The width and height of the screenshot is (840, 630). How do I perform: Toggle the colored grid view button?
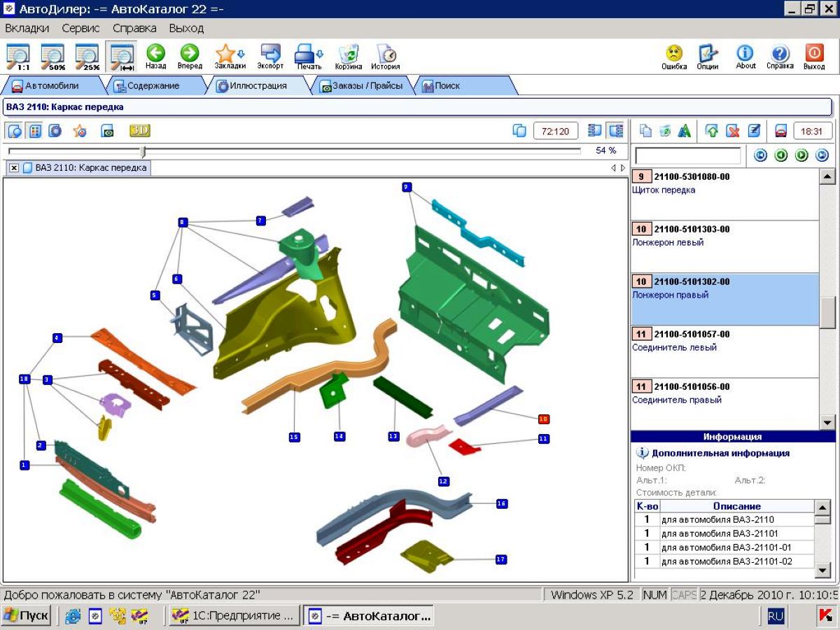pyautogui.click(x=35, y=131)
